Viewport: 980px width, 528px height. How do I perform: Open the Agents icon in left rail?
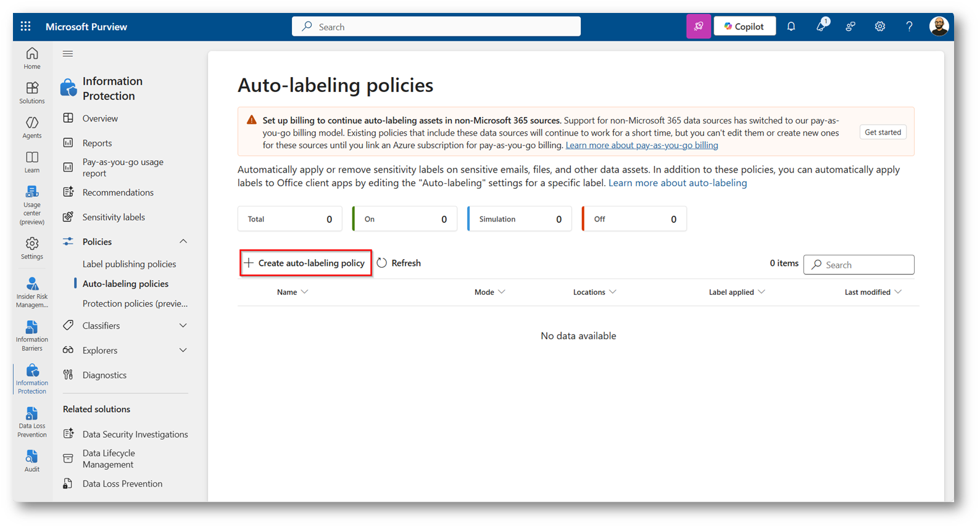click(32, 127)
